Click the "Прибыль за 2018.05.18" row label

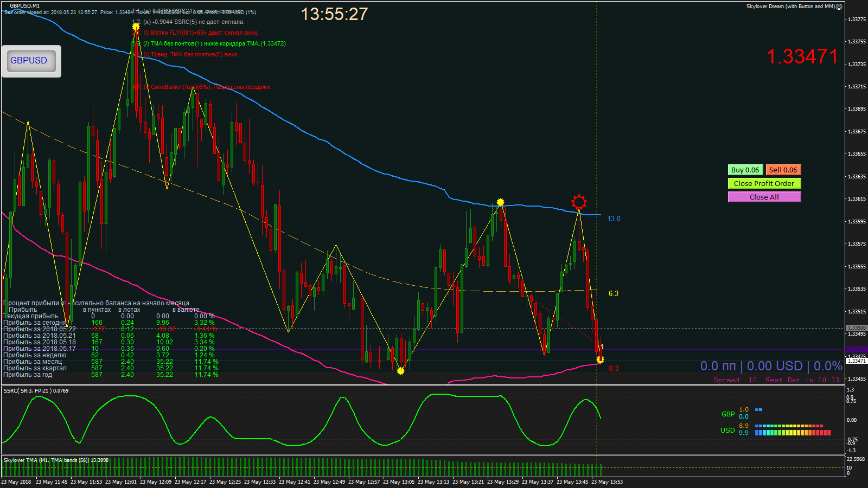point(40,342)
